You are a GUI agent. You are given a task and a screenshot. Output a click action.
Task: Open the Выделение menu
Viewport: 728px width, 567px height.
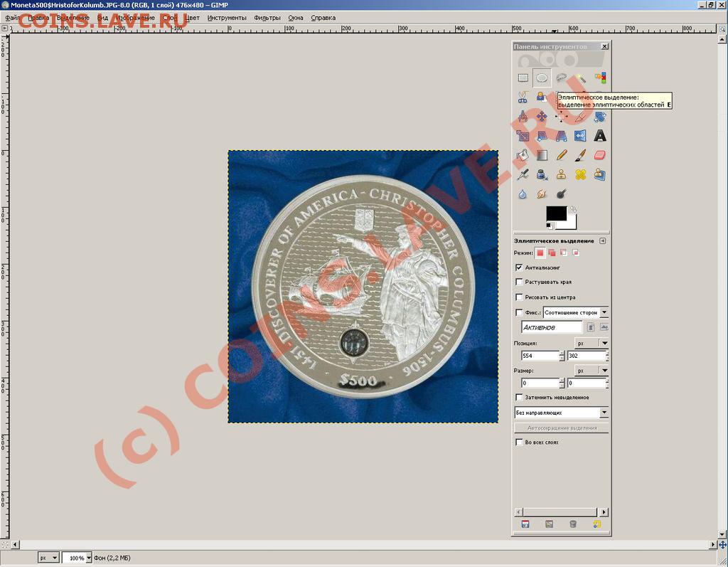point(73,18)
